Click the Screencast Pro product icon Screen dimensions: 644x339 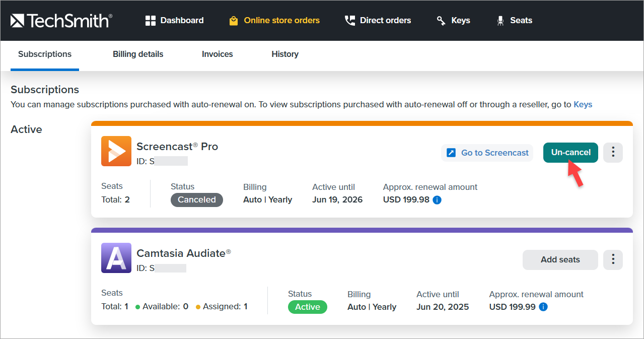point(116,151)
